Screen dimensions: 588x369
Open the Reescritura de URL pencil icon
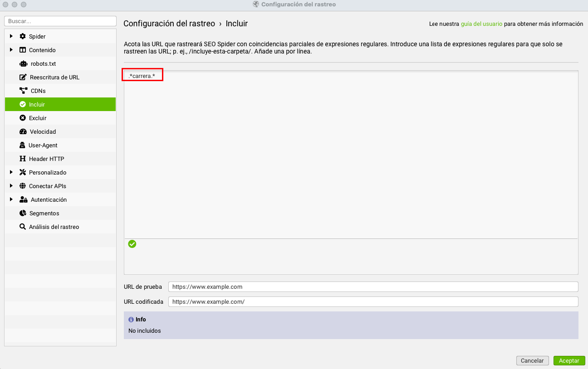(x=23, y=77)
